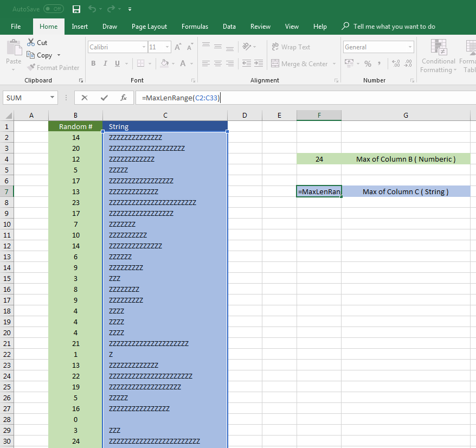The width and height of the screenshot is (476, 448).
Task: Toggle AutoSave switch on
Action: point(53,9)
